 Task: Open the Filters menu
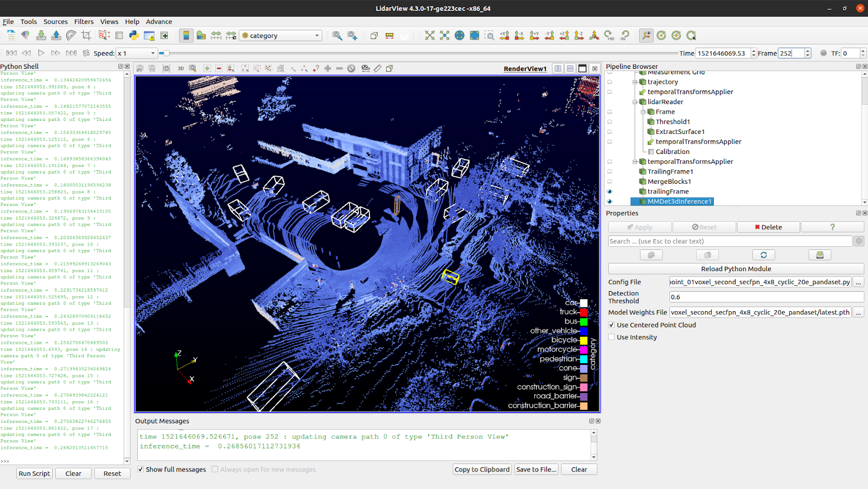click(84, 22)
